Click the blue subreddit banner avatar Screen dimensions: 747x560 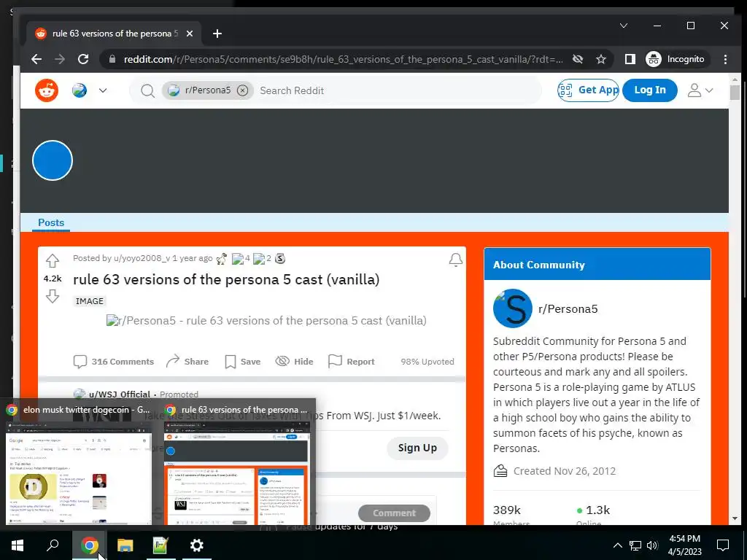point(53,160)
